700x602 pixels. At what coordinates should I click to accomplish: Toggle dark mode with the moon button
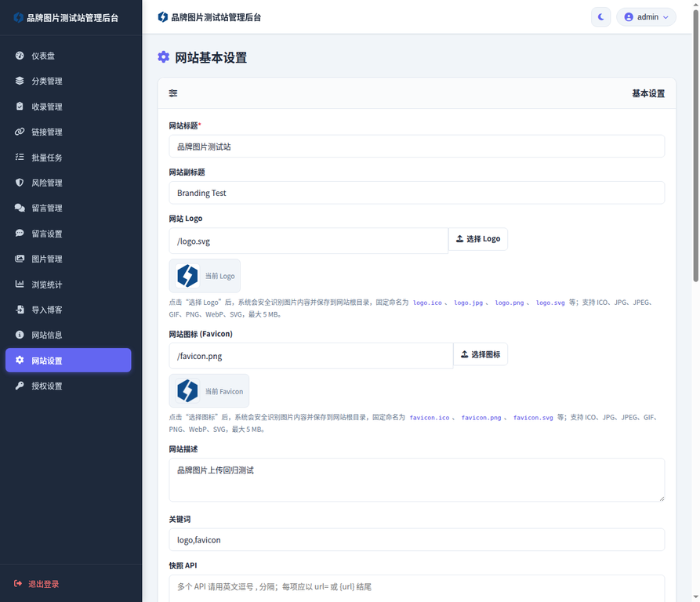pos(601,17)
